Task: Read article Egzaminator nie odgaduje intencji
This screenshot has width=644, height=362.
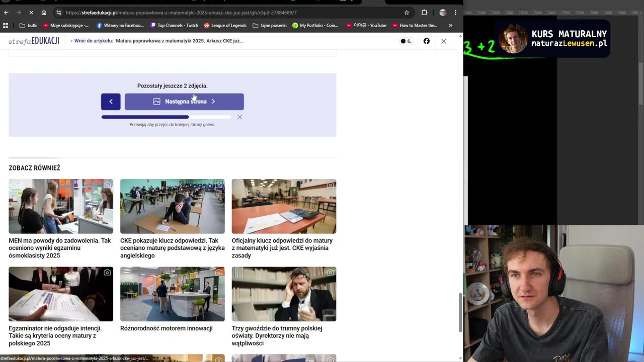Action: click(x=55, y=336)
